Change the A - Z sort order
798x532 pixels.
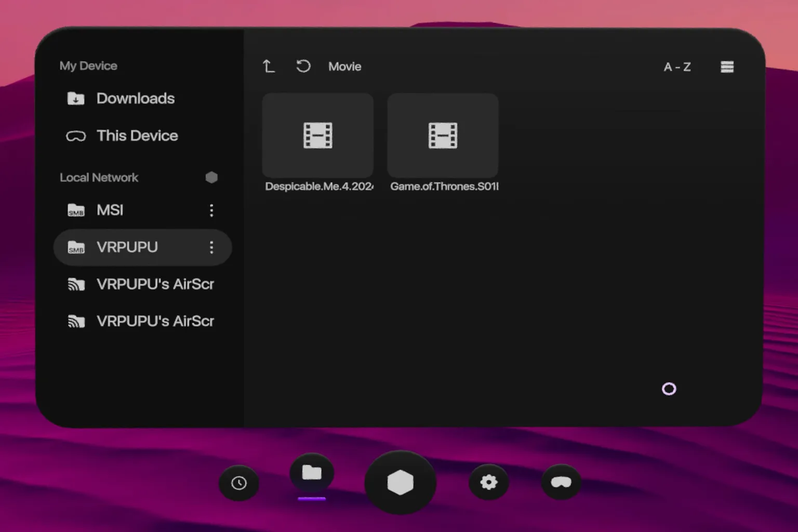click(x=677, y=67)
